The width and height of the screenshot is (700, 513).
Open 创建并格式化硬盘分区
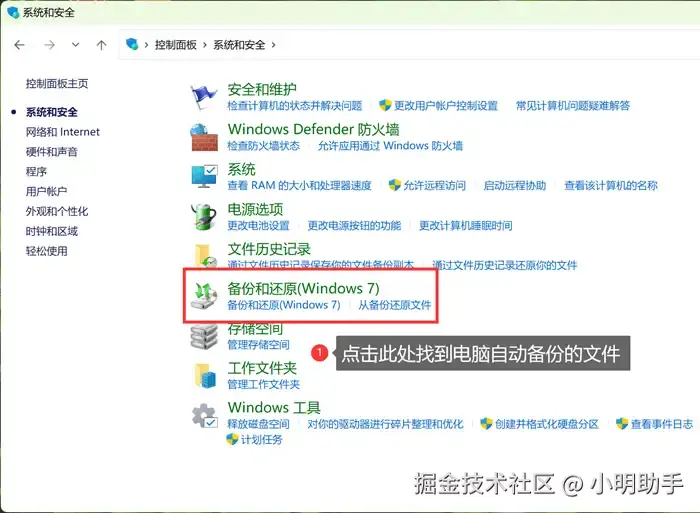point(546,424)
